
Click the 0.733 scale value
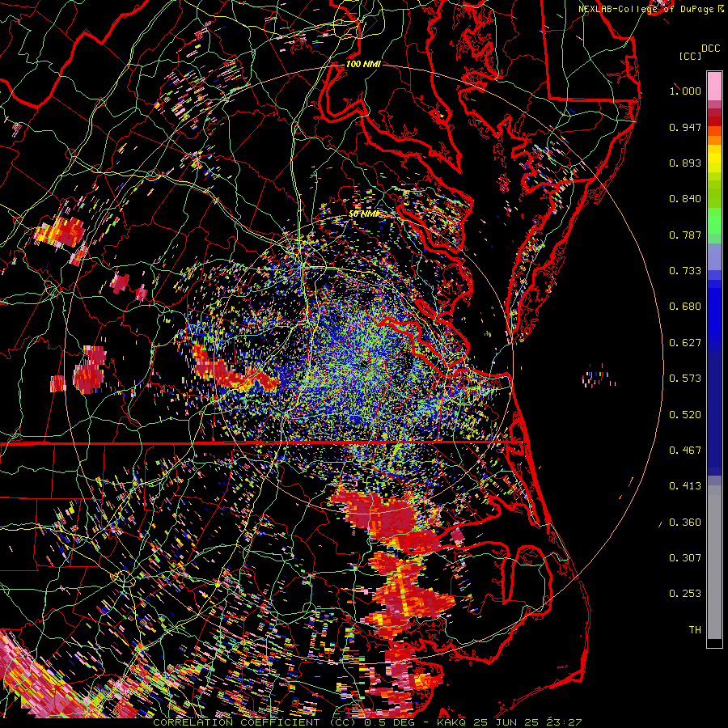(685, 271)
